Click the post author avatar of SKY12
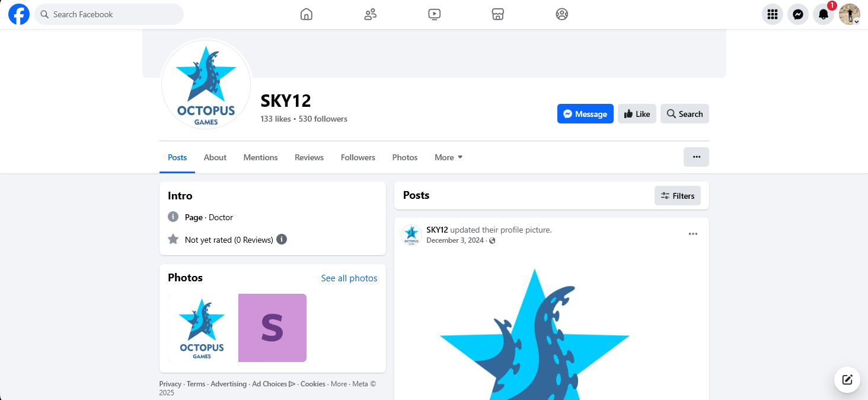Viewport: 868px width, 400px height. click(411, 235)
